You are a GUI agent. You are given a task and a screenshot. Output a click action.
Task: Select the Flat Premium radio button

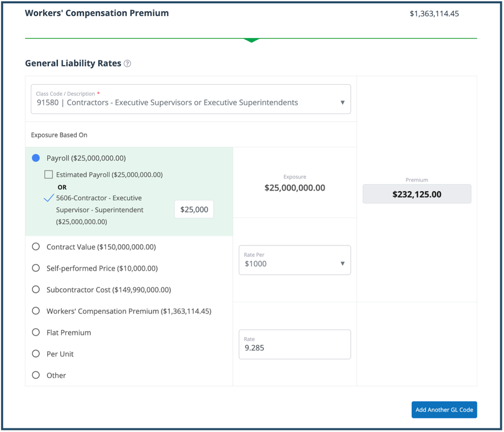pyautogui.click(x=36, y=332)
